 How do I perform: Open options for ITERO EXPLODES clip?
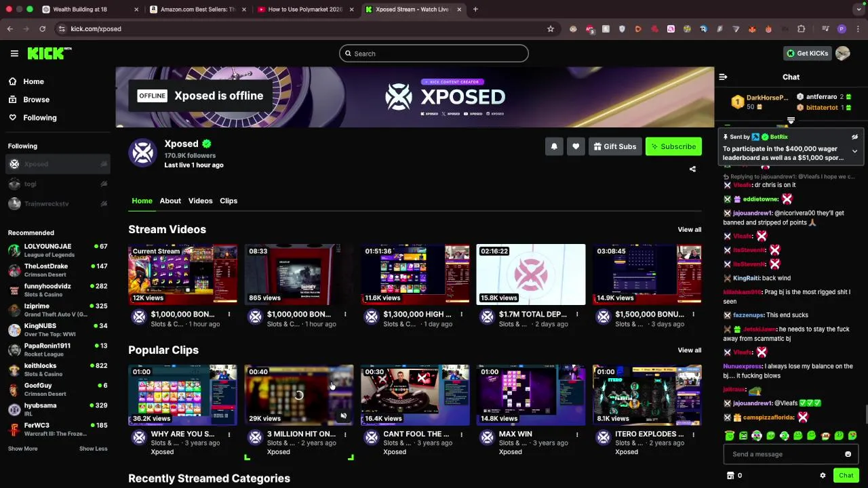[x=693, y=434]
